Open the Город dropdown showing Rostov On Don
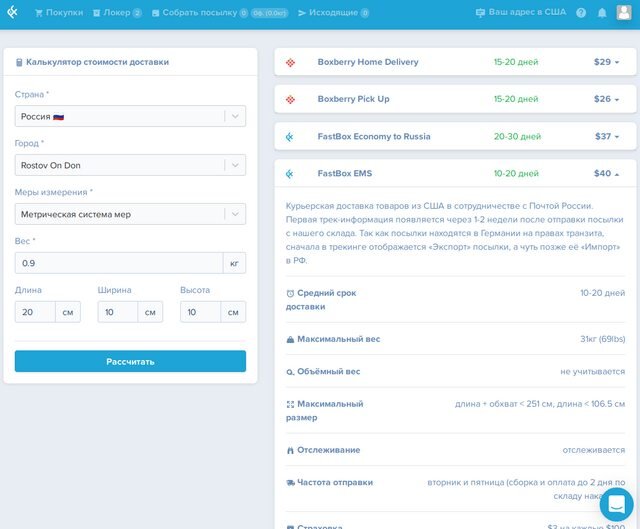Screen dimensions: 640x529 130,165
